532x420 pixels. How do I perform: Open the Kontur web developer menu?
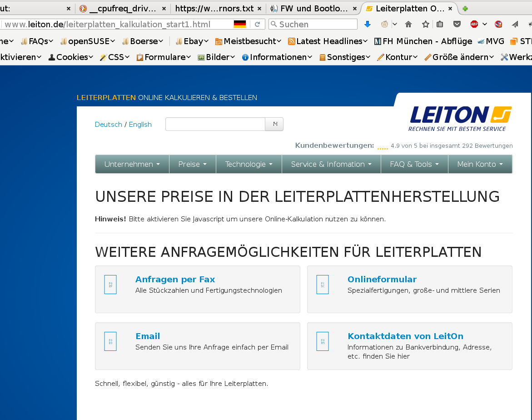(397, 57)
